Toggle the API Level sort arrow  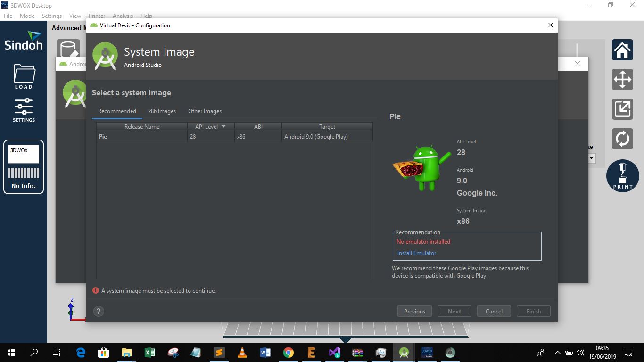[223, 126]
